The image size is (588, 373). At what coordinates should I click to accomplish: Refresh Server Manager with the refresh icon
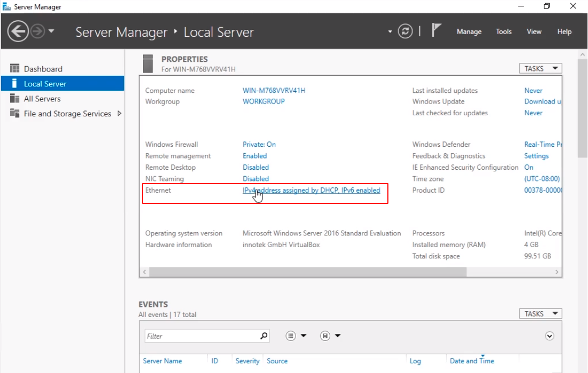pyautogui.click(x=406, y=31)
